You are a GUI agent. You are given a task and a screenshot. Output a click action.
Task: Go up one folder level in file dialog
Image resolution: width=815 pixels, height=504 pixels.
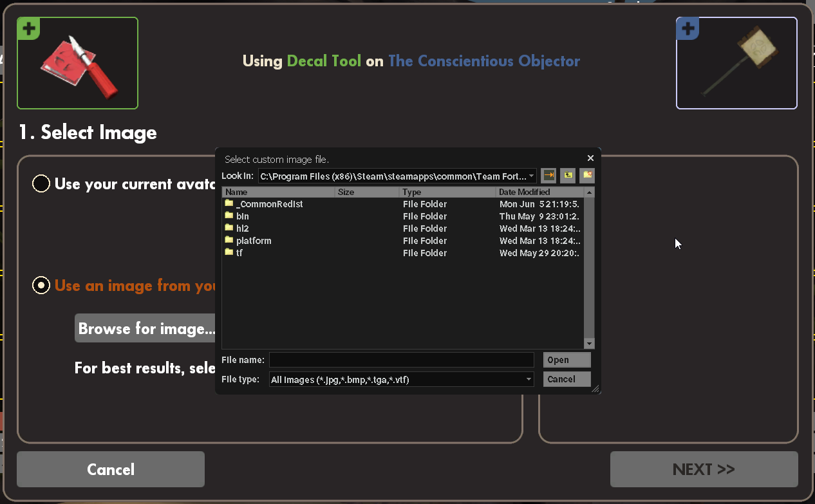[x=568, y=176]
